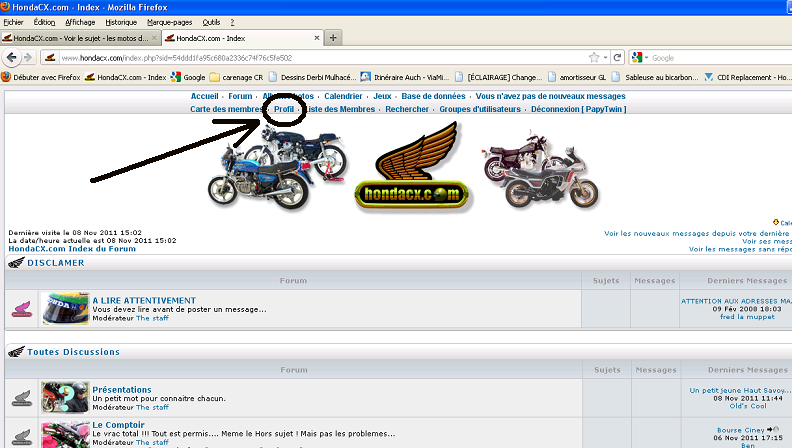Open the 'CDI Replacement' bookmark
Viewport: 792px width, 448px height.
(748, 77)
